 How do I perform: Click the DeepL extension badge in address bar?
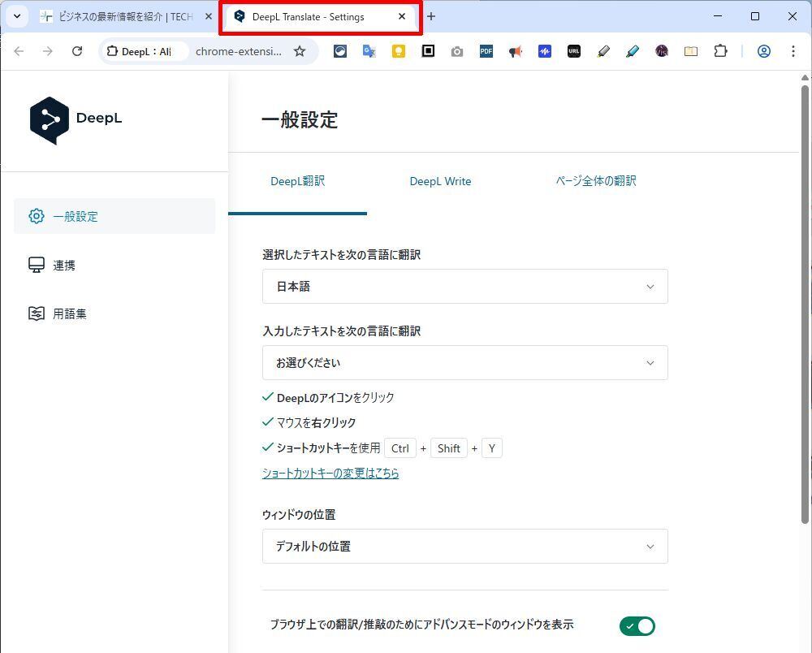[144, 51]
